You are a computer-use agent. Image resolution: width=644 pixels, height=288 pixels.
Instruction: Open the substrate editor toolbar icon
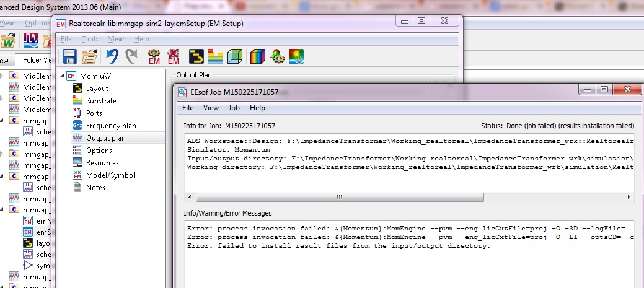[216, 56]
